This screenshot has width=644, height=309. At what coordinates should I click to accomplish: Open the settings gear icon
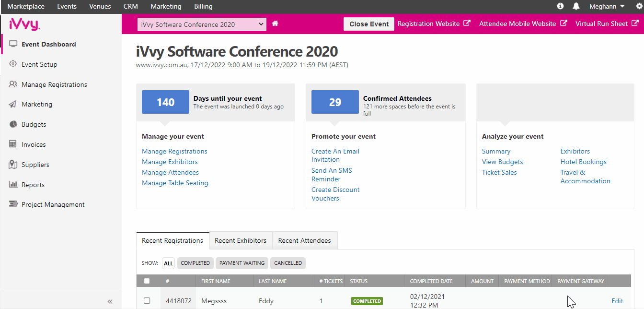coord(639,6)
